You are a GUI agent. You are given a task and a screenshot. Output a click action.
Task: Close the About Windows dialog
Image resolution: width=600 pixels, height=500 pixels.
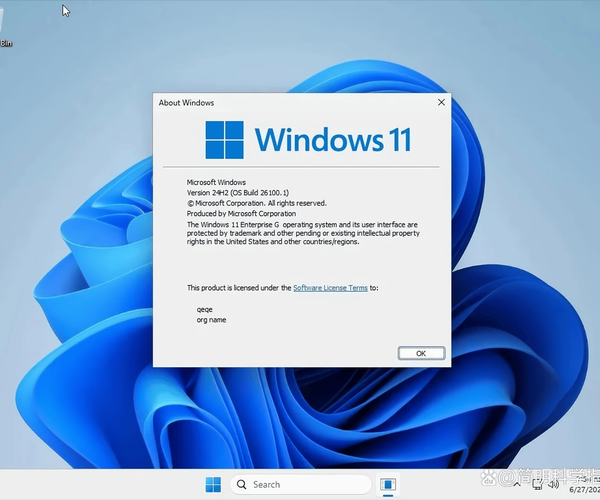pyautogui.click(x=441, y=103)
